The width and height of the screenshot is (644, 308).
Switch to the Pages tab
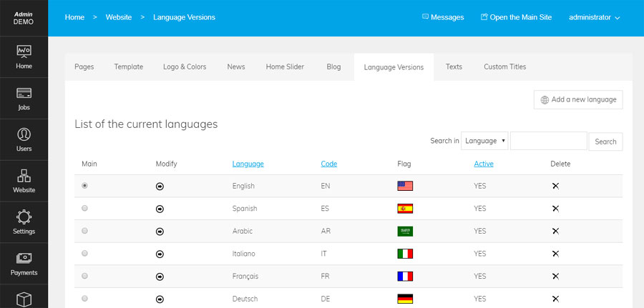pyautogui.click(x=84, y=67)
